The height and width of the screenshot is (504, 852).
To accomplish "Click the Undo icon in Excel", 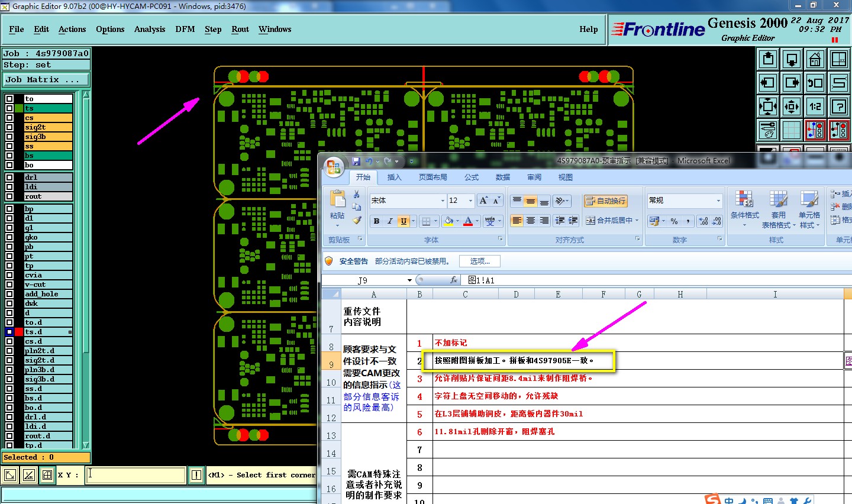I will (x=369, y=161).
